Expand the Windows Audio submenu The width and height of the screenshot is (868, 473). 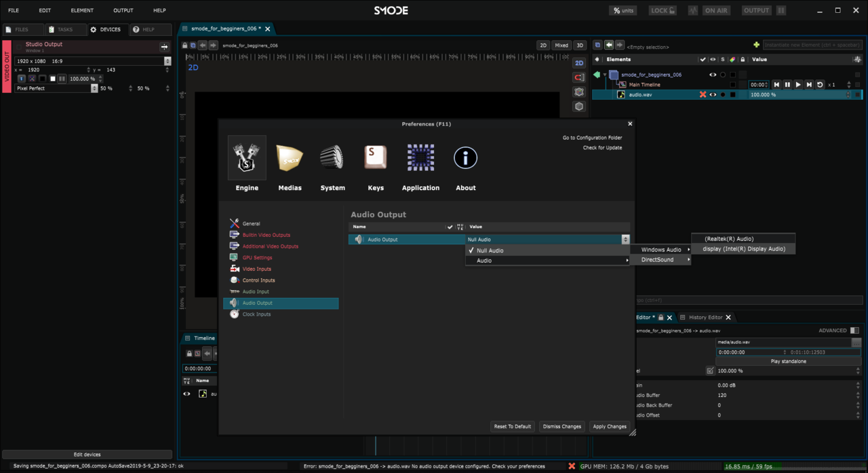[x=661, y=250]
